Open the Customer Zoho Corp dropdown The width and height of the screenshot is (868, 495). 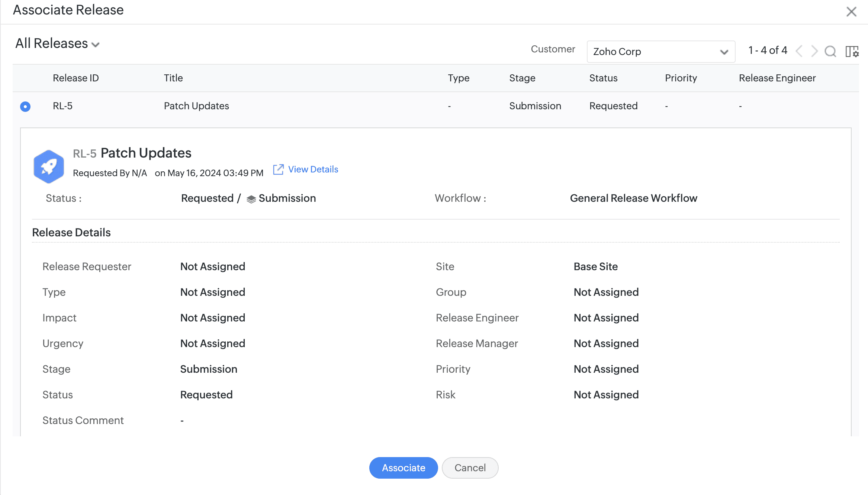(x=660, y=52)
